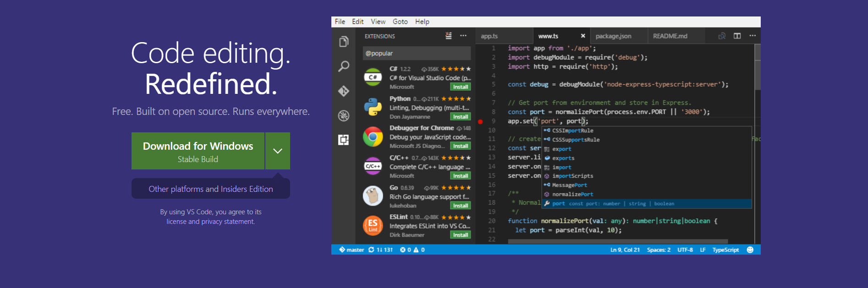Select the normalizePort suggestion
Viewport: 868px width, 288px height.
647,194
